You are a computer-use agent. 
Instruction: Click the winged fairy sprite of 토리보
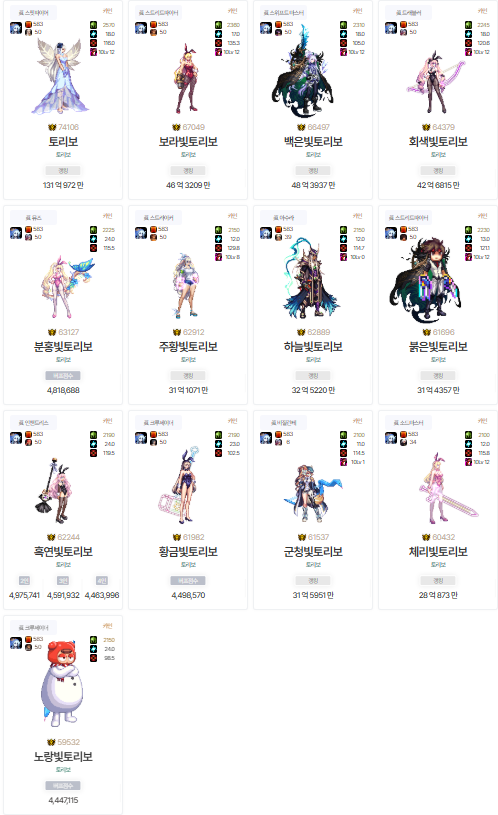63,76
